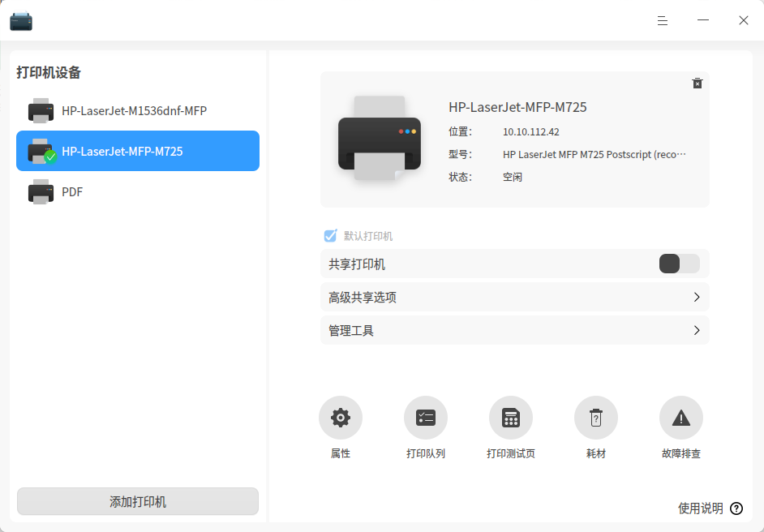This screenshot has width=764, height=532.
Task: Click the 空闲 status value
Action: click(513, 177)
